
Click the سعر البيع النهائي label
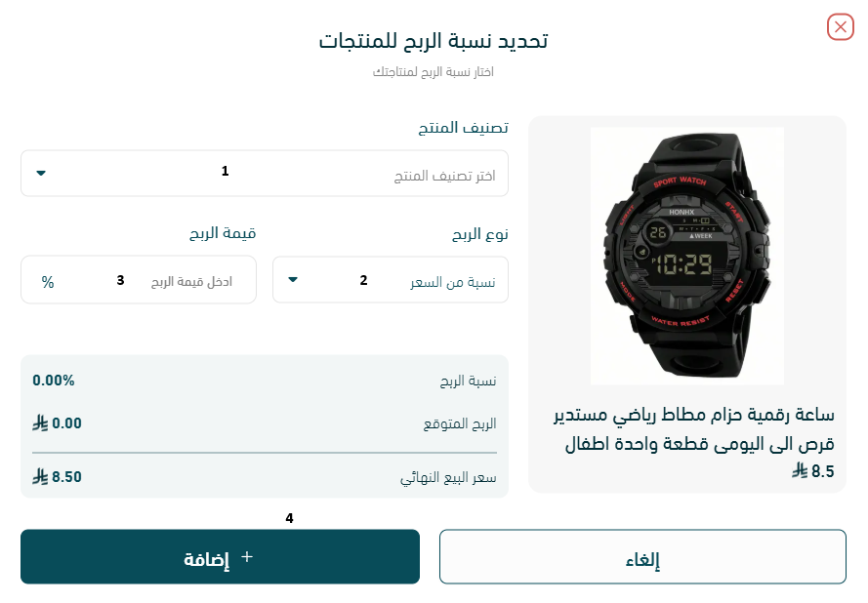click(x=448, y=477)
